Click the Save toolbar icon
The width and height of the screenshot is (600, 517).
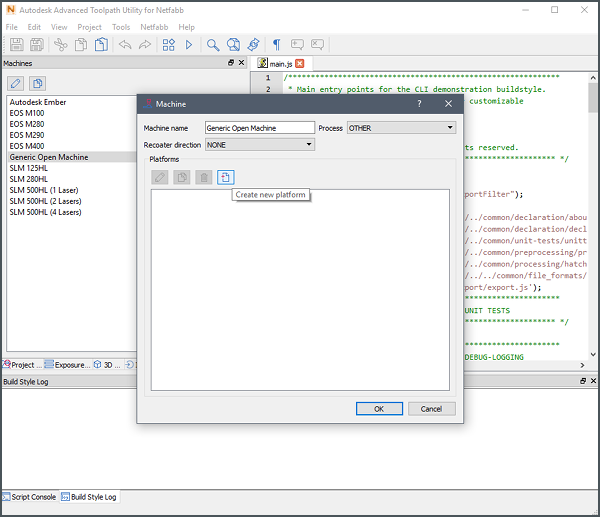point(16,45)
